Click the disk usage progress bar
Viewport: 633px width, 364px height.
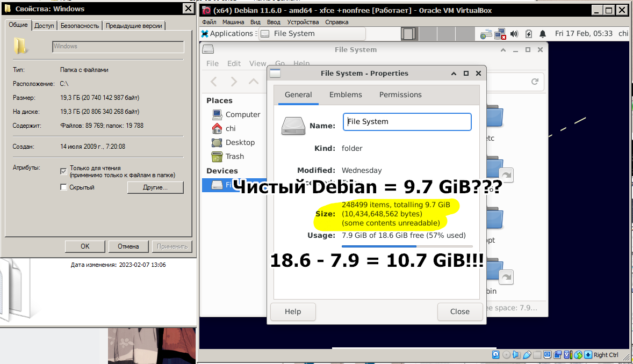(x=407, y=246)
